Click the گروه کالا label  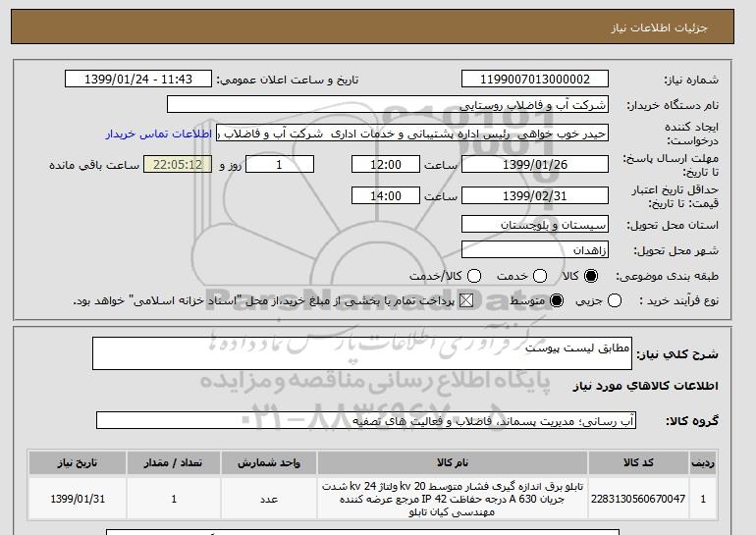pos(692,421)
